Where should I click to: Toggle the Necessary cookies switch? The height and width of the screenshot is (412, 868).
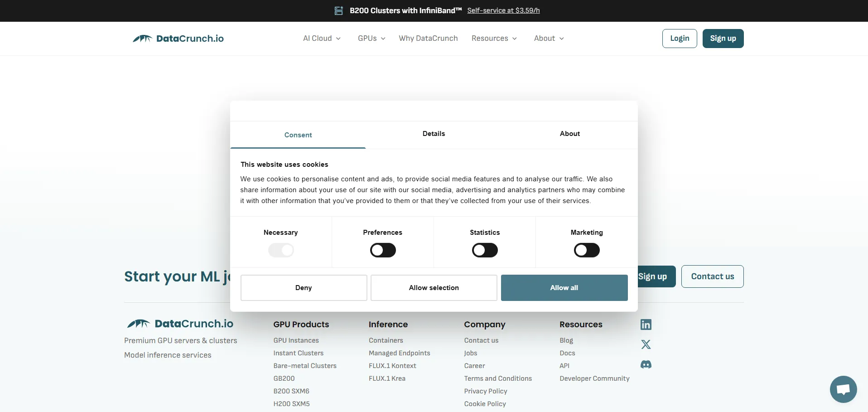[x=281, y=250]
